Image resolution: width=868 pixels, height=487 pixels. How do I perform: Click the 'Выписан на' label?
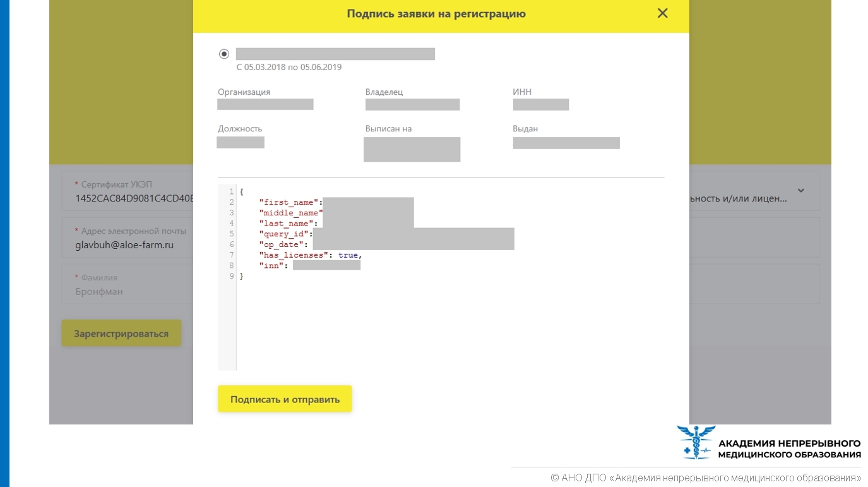(388, 129)
